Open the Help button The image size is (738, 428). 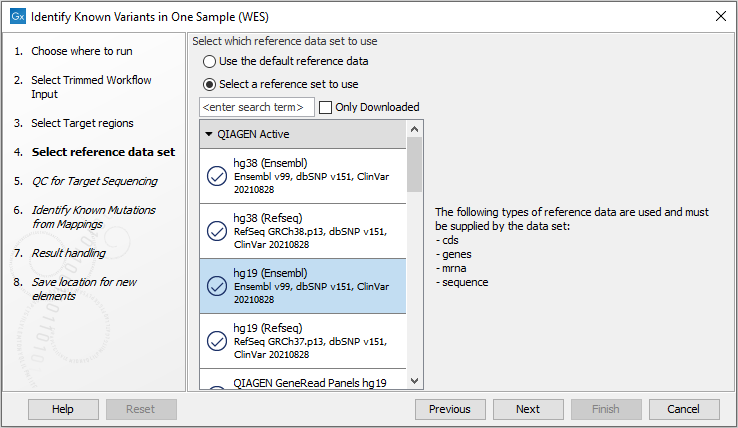tap(63, 409)
